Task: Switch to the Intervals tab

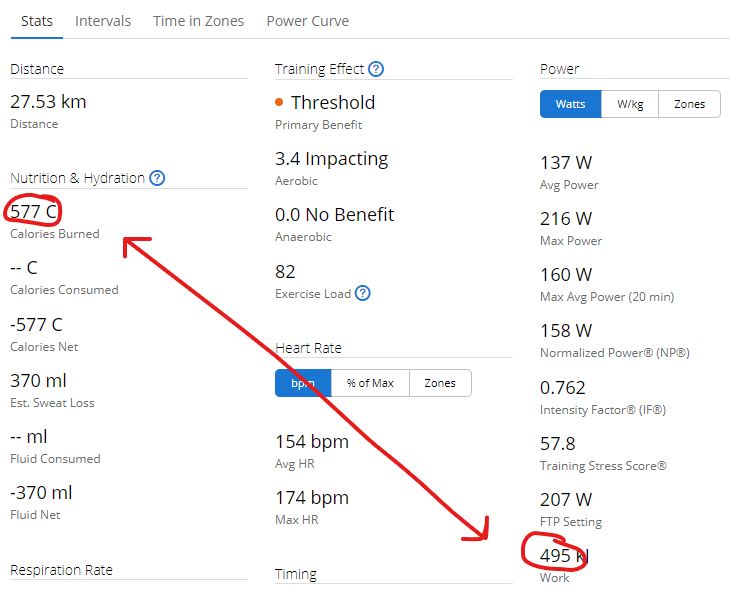Action: tap(103, 21)
